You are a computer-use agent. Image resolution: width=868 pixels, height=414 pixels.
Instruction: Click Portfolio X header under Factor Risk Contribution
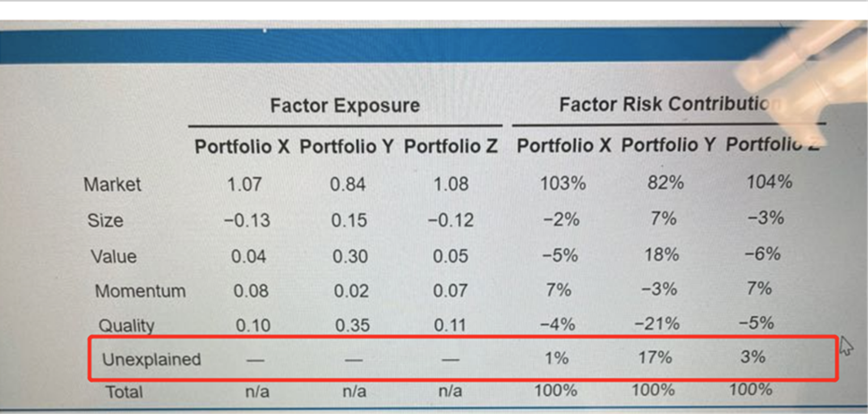coord(564,146)
